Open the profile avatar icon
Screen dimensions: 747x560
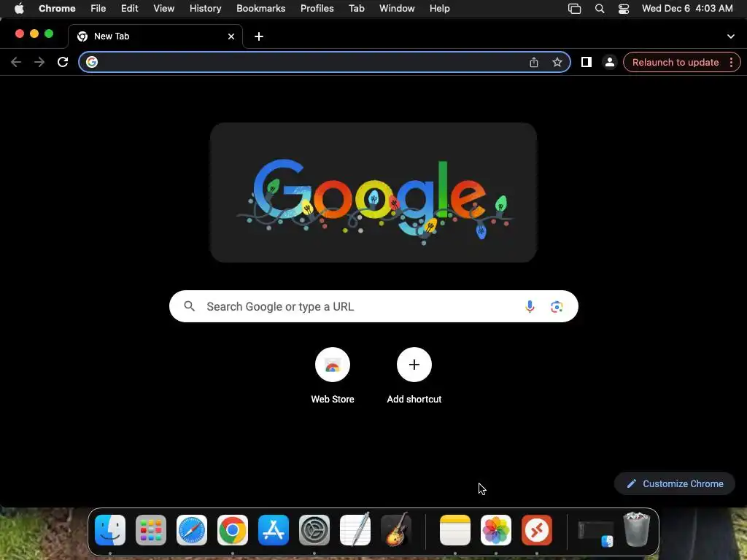(609, 62)
